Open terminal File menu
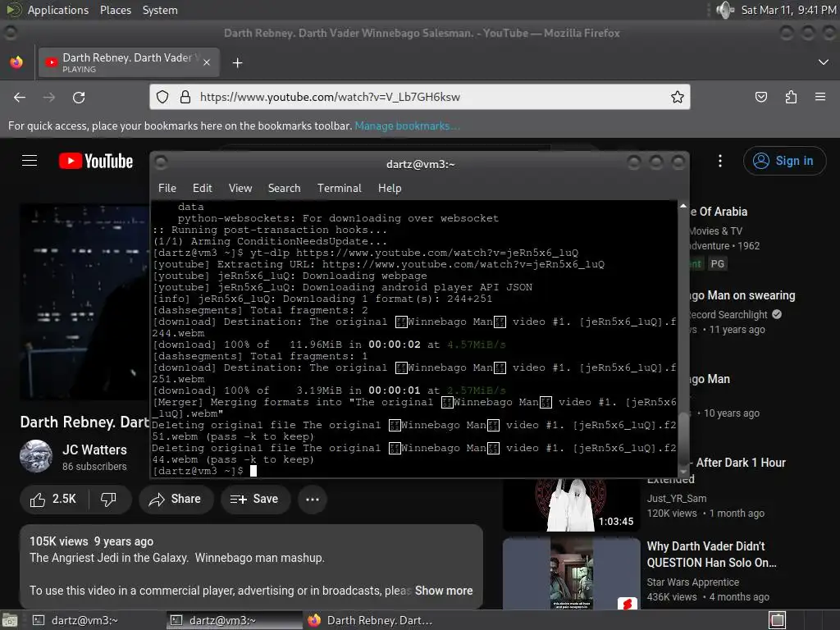This screenshot has width=840, height=630. click(x=167, y=188)
